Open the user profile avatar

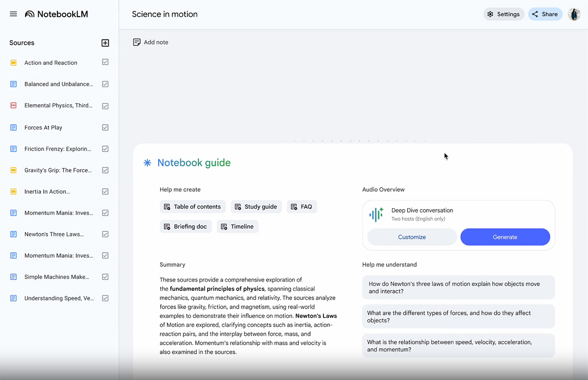click(x=574, y=14)
